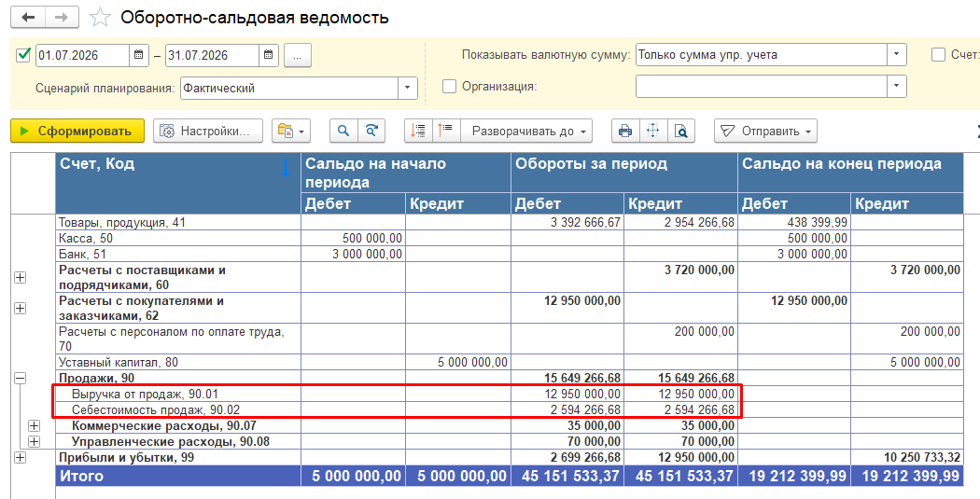Viewport: 980px width, 499px height.
Task: Go back with the left arrow button
Action: [28, 18]
